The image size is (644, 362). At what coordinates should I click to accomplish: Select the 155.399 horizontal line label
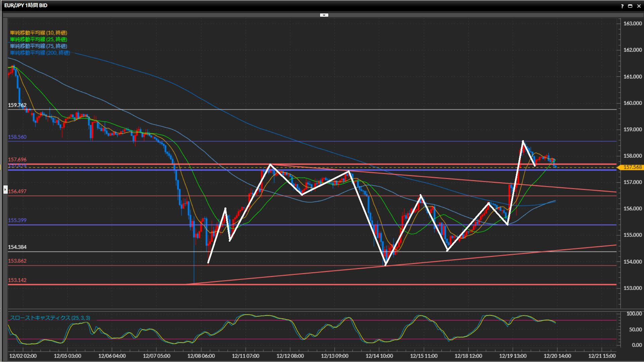point(17,220)
